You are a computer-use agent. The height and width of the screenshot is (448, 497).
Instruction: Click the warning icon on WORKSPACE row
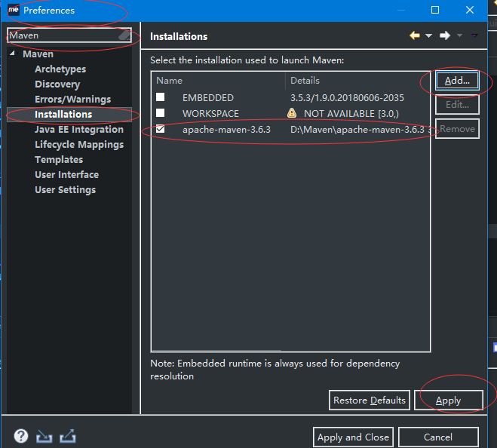(292, 113)
